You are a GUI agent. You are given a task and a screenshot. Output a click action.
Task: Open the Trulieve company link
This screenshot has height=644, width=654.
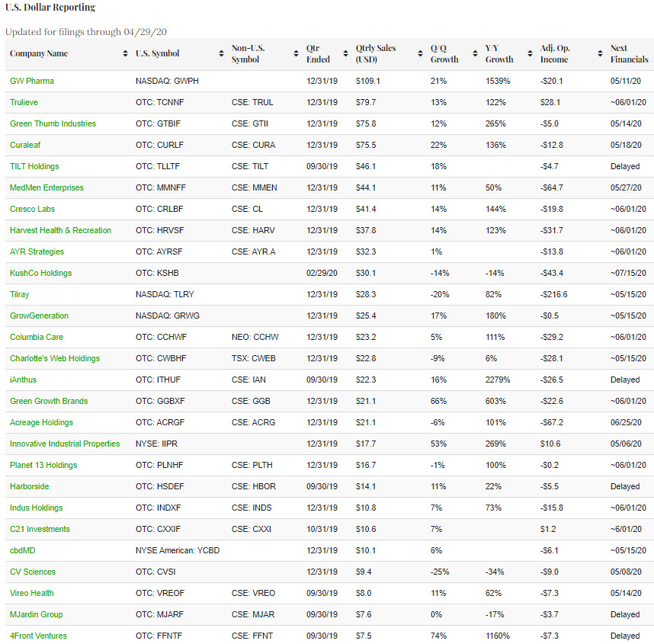tap(24, 102)
